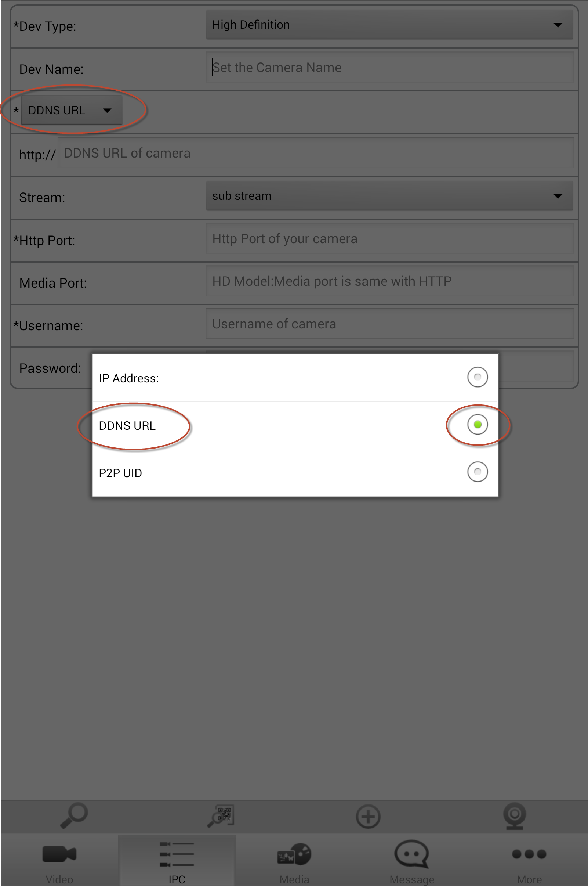Click the Username of camera field
The image size is (588, 886).
pos(389,324)
